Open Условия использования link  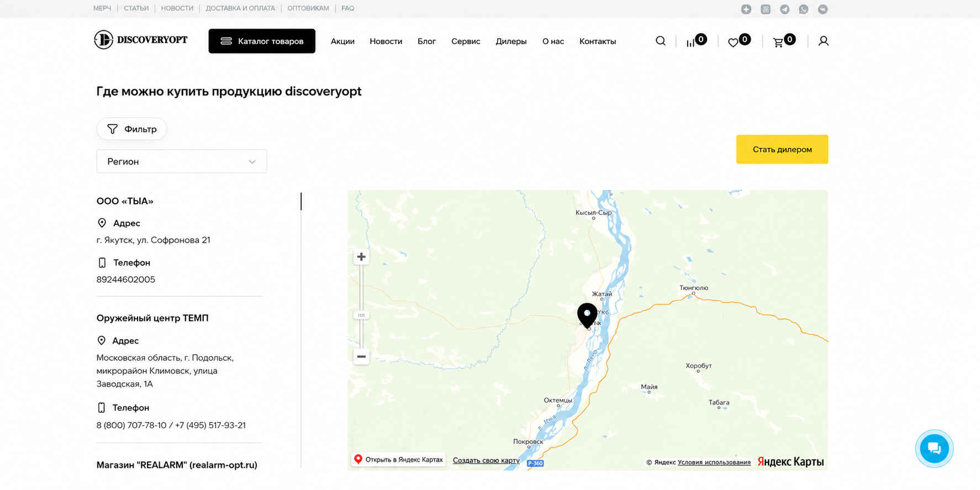coord(714,462)
